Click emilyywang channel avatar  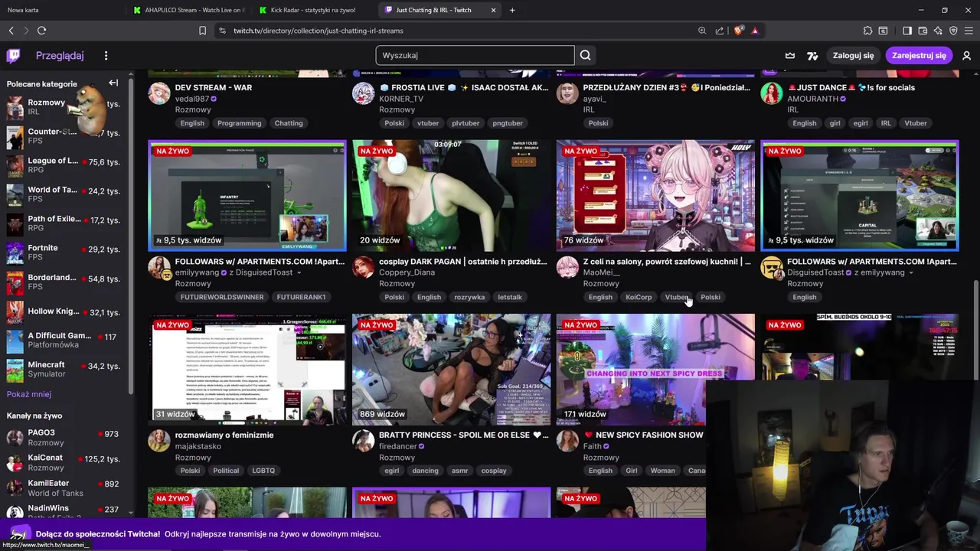(159, 268)
